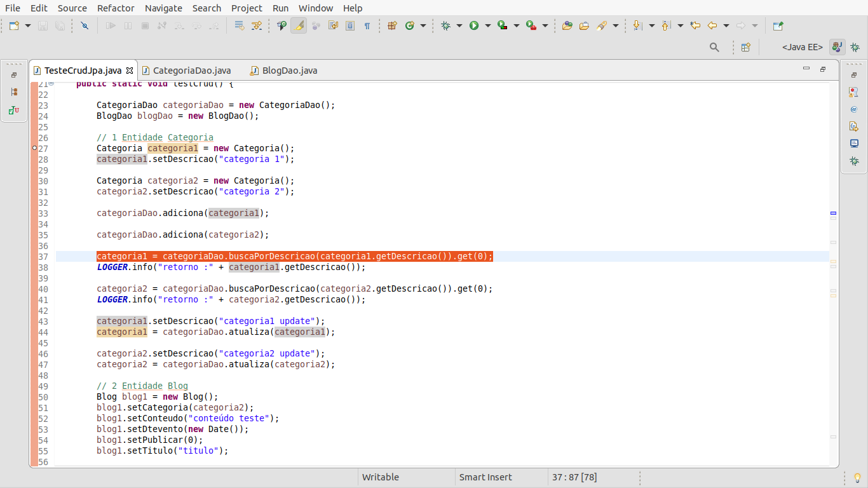Open the Debug bug view in right sidebar
868x488 pixels.
click(x=854, y=161)
